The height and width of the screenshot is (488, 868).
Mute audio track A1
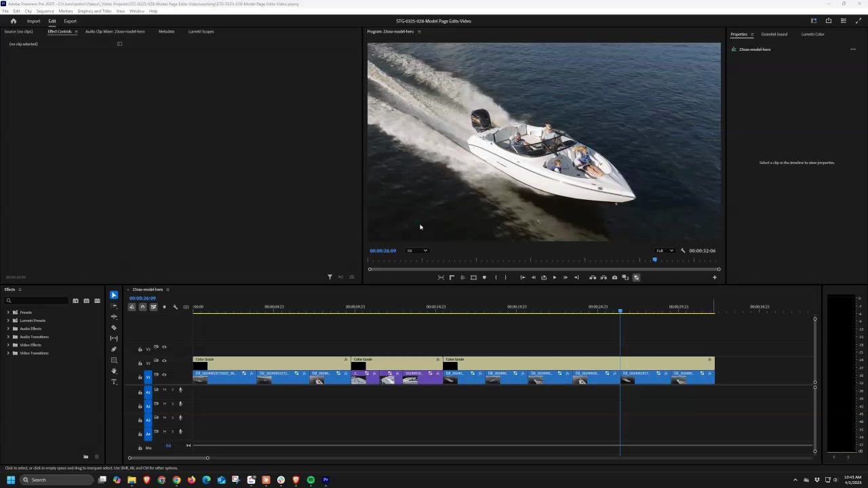click(x=164, y=390)
